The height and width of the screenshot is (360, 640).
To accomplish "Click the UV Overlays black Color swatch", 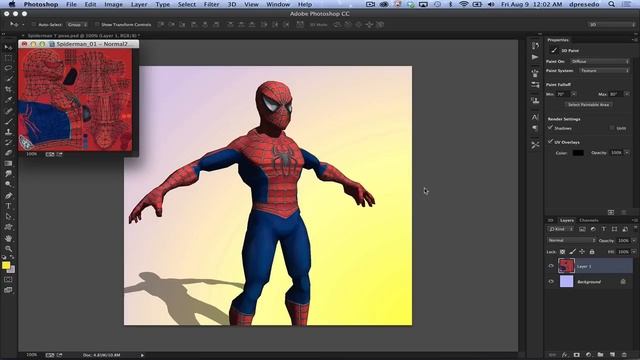I will click(x=578, y=153).
